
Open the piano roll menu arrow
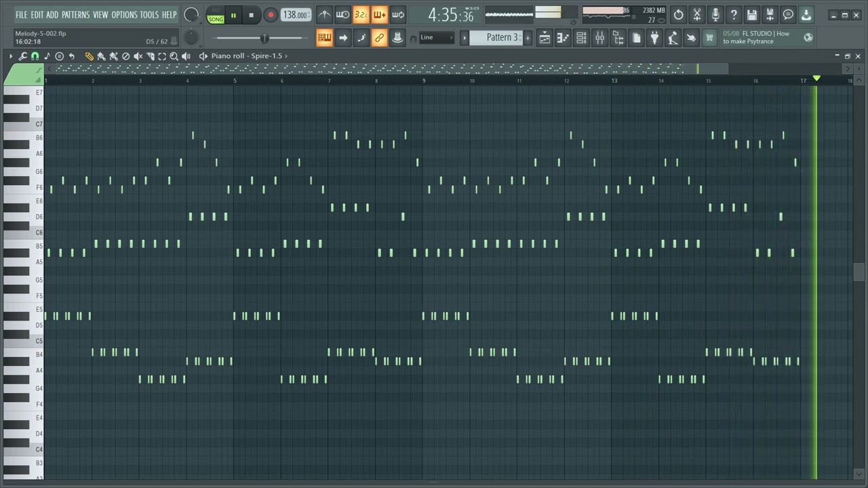click(x=11, y=56)
